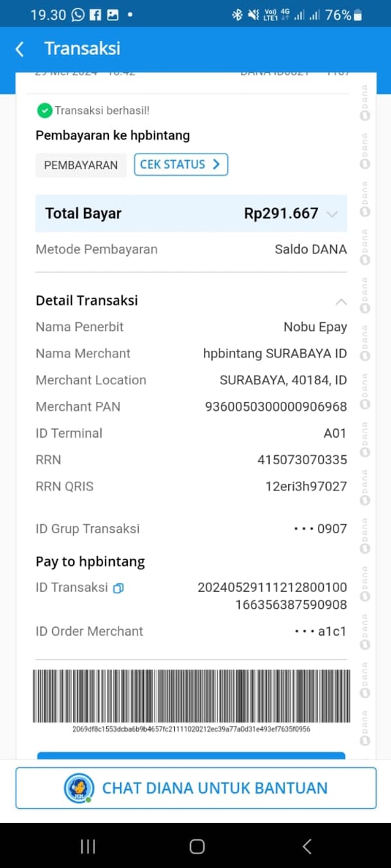Screen dimensions: 391x868
Task: Tap the PEMBAYARAN label tag
Action: (x=81, y=165)
